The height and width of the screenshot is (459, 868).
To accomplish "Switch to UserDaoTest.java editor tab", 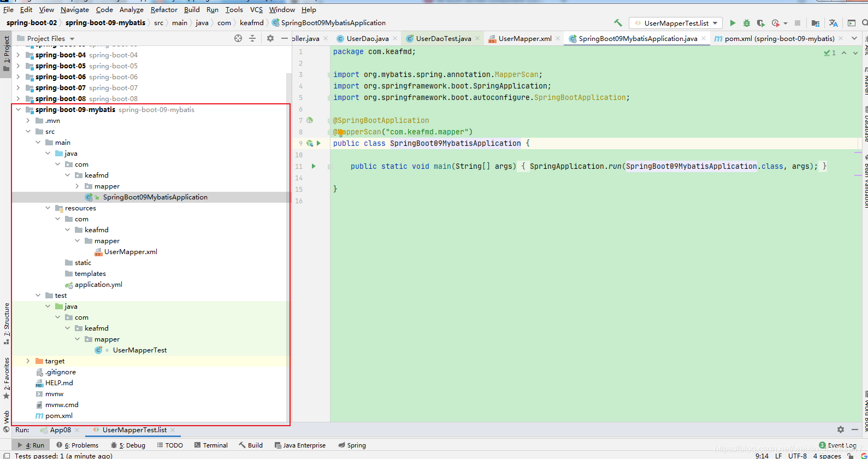I will click(x=443, y=38).
